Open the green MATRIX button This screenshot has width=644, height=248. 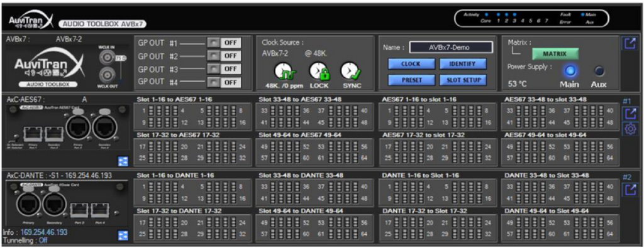tap(555, 54)
